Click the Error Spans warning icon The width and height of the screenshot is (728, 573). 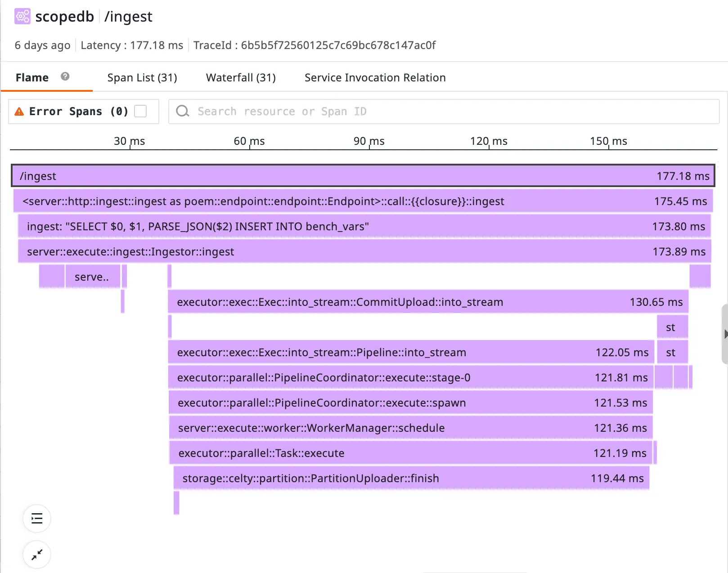pyautogui.click(x=19, y=112)
